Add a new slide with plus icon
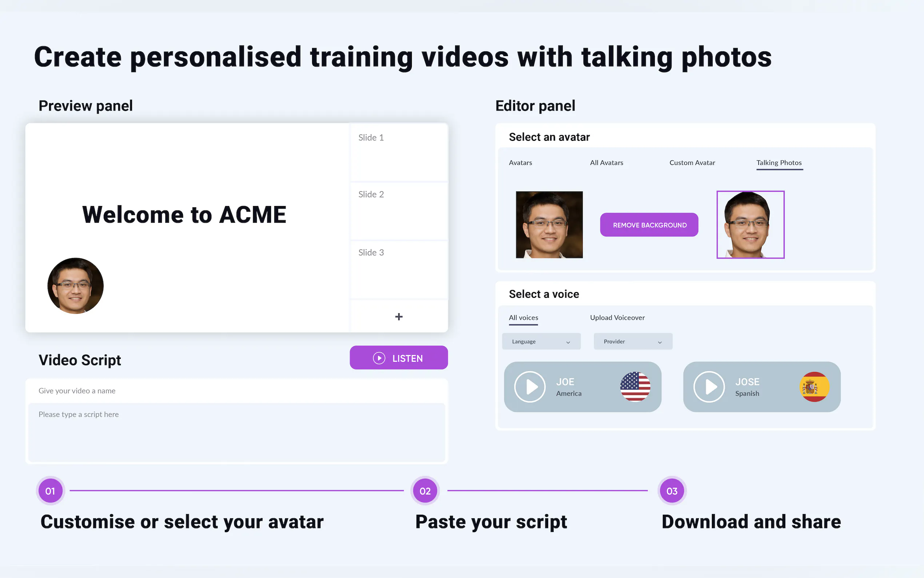Image resolution: width=924 pixels, height=578 pixels. click(x=398, y=317)
